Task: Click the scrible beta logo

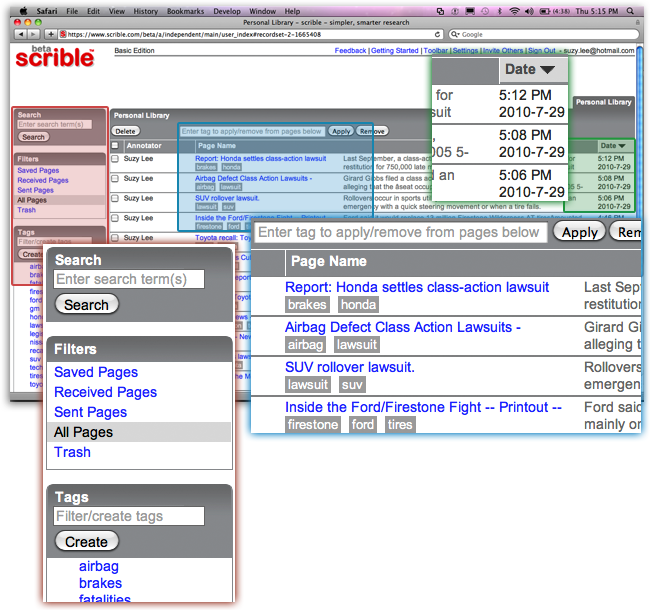Action: tap(55, 56)
